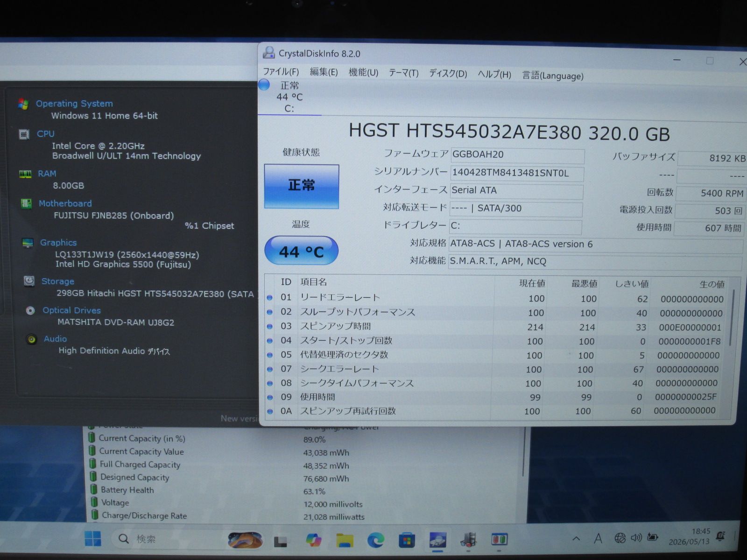
Task: Click the 現在値 column header
Action: pos(532,283)
